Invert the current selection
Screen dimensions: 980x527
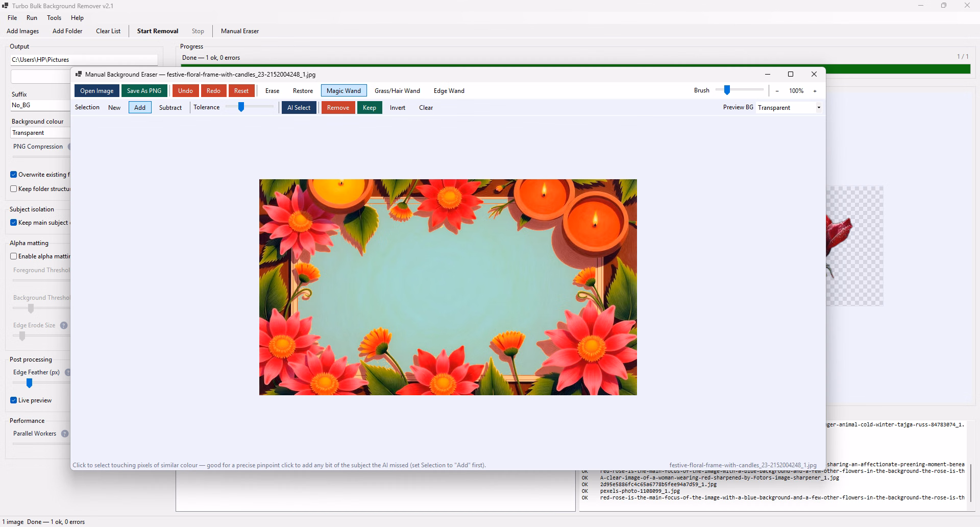coord(398,108)
